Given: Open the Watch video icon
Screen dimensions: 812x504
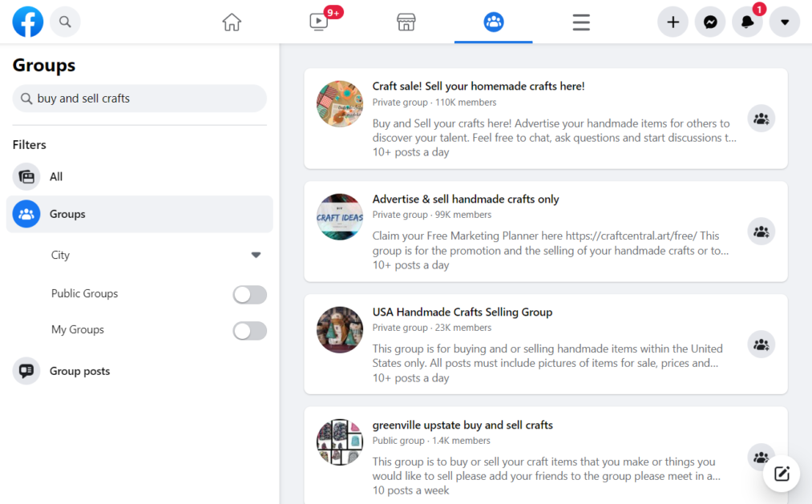Looking at the screenshot, I should tap(319, 22).
